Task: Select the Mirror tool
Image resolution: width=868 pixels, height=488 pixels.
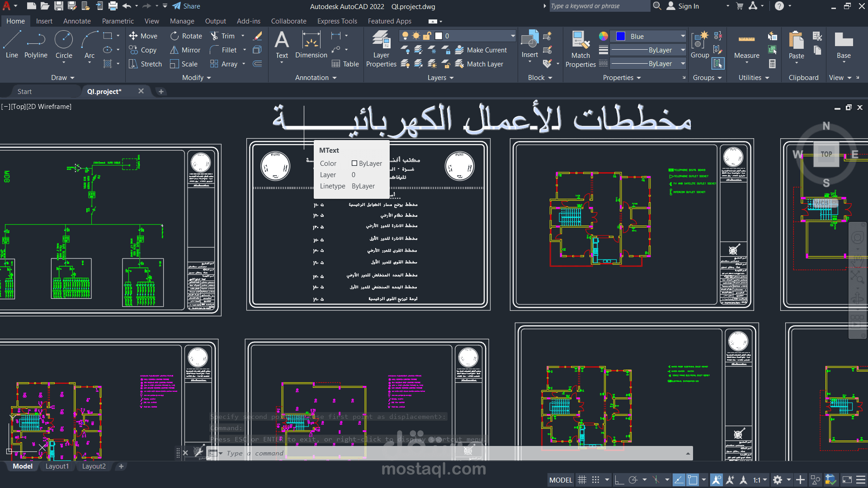Action: pos(185,50)
